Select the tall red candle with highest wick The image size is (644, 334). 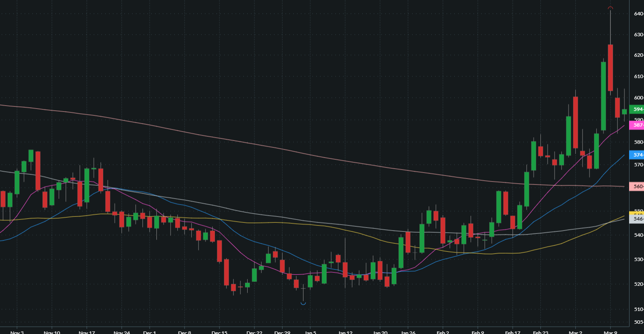(610, 67)
